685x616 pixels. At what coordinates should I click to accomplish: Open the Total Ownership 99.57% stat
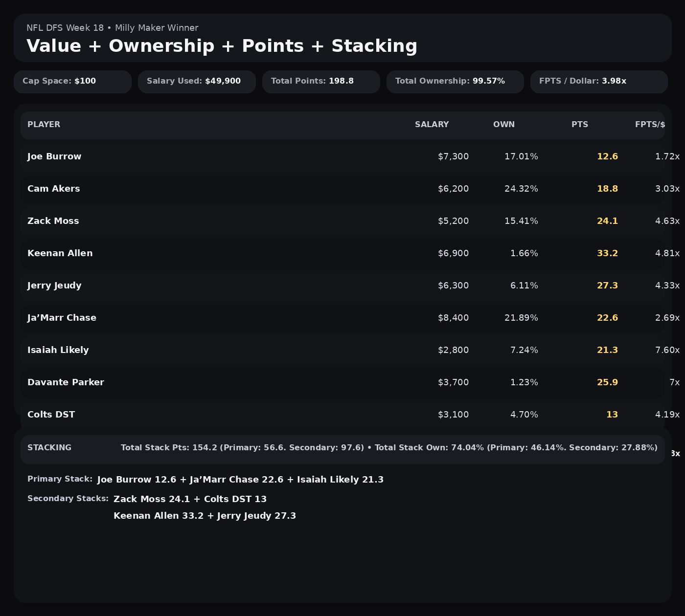click(455, 82)
